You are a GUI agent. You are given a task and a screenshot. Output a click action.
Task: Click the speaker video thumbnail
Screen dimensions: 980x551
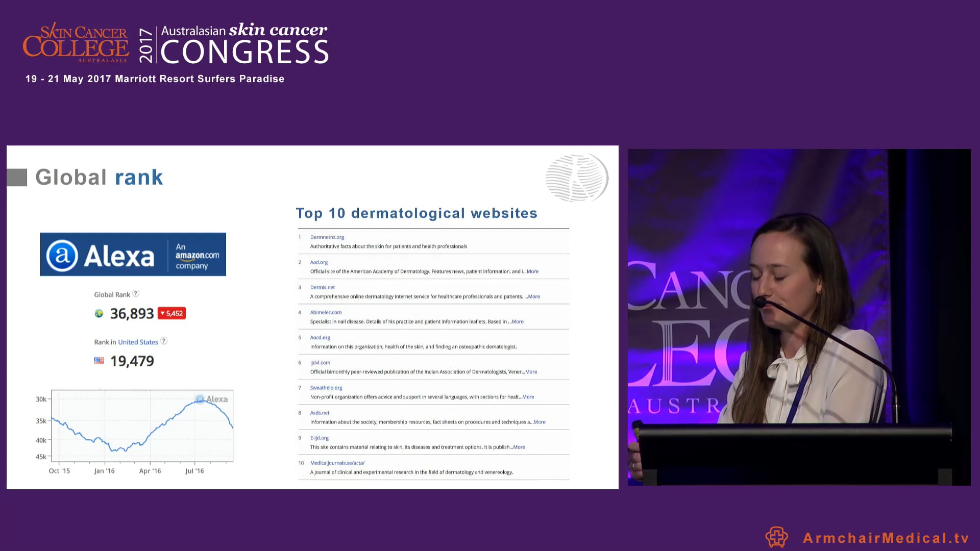pyautogui.click(x=799, y=317)
